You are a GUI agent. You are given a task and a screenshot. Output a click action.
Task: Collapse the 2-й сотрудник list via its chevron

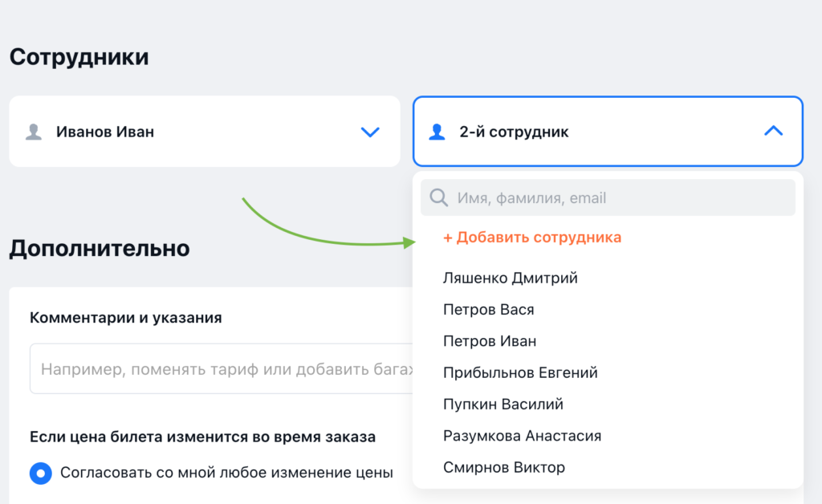773,131
